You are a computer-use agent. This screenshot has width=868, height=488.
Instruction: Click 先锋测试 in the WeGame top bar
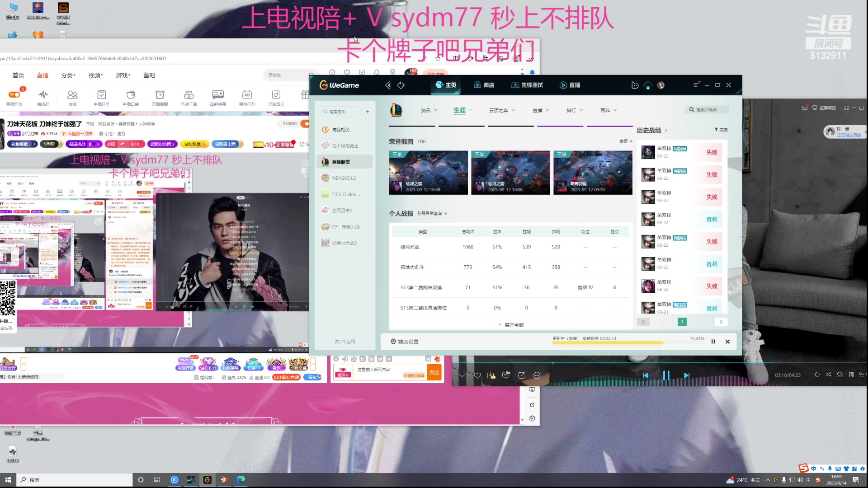[527, 85]
